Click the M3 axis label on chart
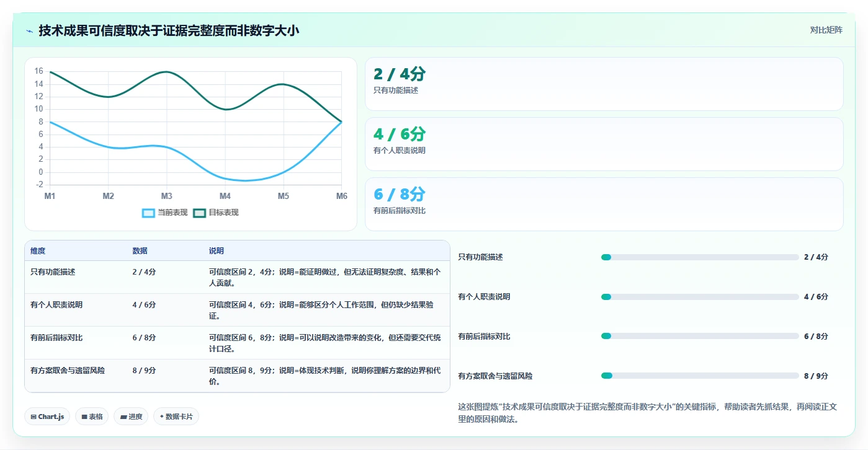The image size is (868, 450). [x=166, y=196]
